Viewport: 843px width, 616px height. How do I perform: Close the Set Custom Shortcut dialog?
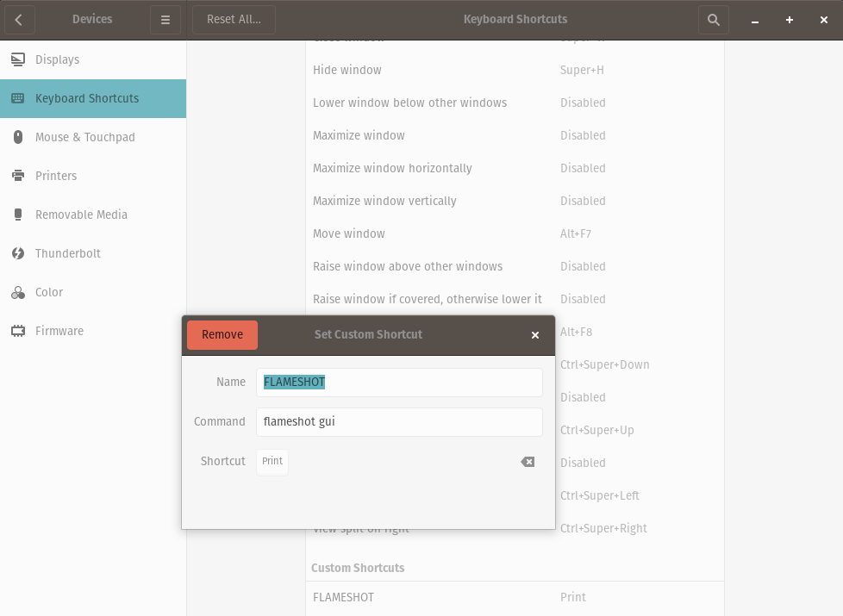(x=535, y=335)
